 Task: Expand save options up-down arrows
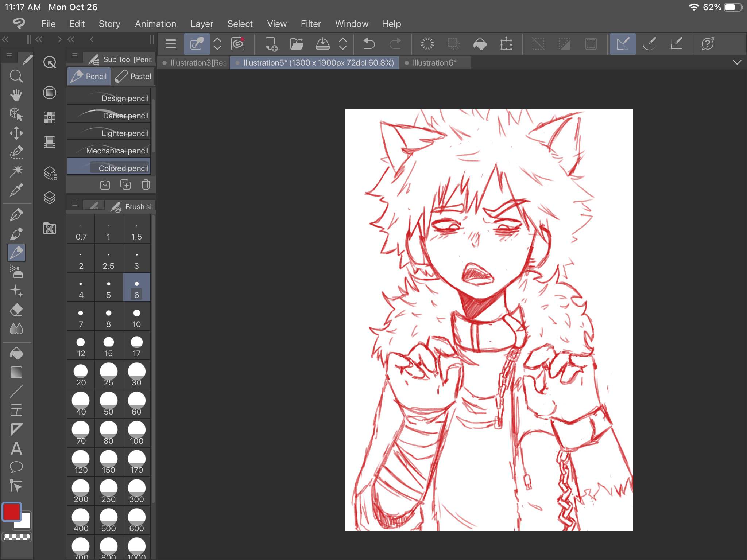click(343, 44)
